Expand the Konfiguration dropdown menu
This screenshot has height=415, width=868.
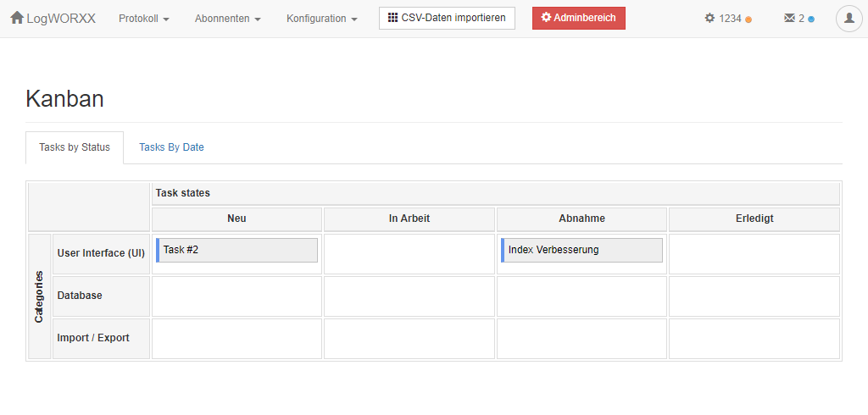(322, 19)
